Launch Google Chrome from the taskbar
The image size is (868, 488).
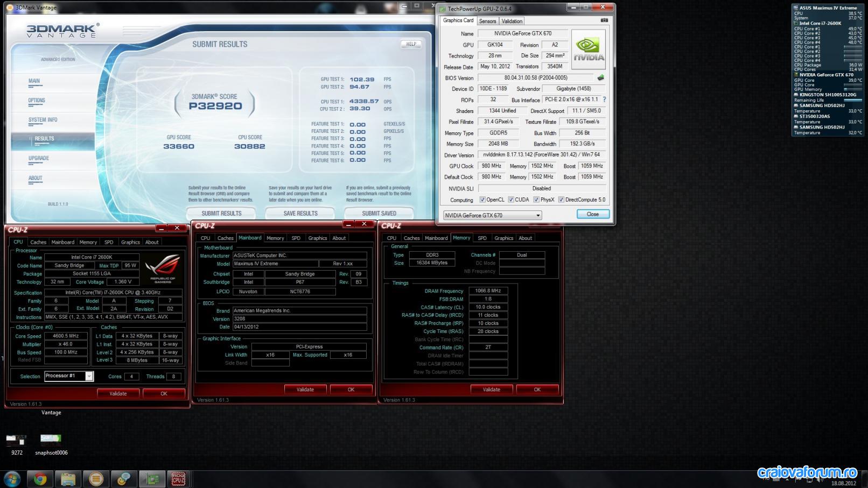click(40, 478)
